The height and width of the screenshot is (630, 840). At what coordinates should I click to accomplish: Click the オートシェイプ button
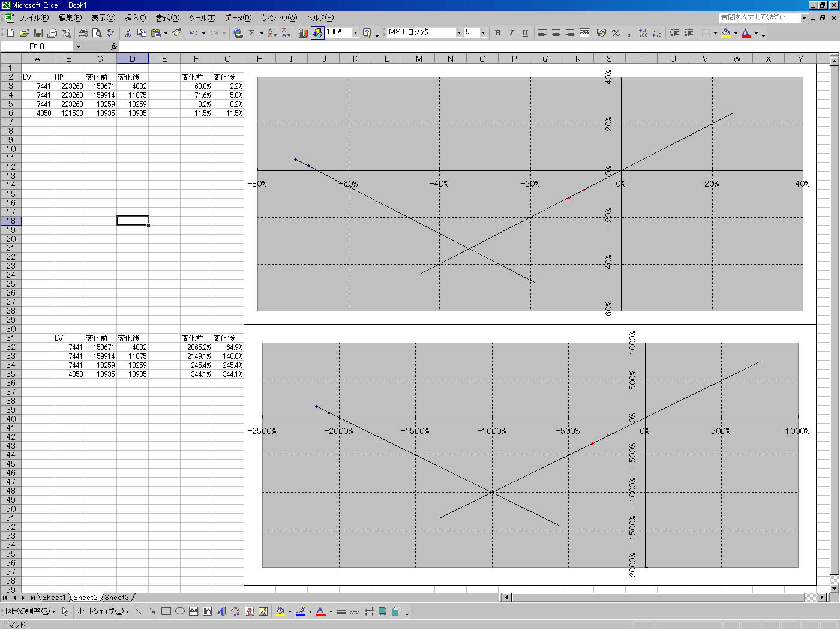pyautogui.click(x=101, y=611)
